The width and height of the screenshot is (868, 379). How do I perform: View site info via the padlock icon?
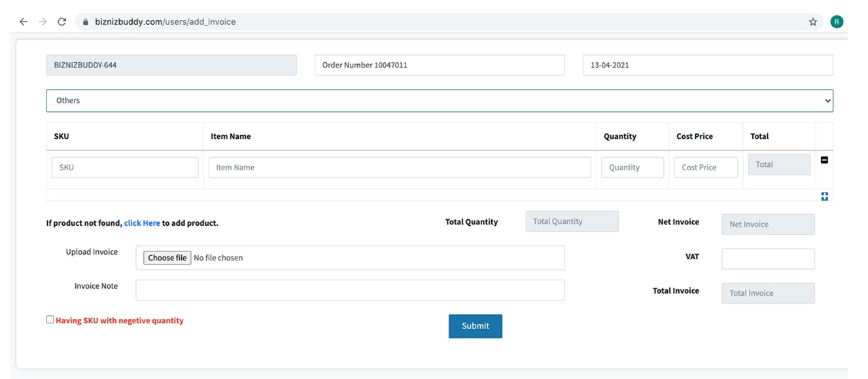coord(85,22)
